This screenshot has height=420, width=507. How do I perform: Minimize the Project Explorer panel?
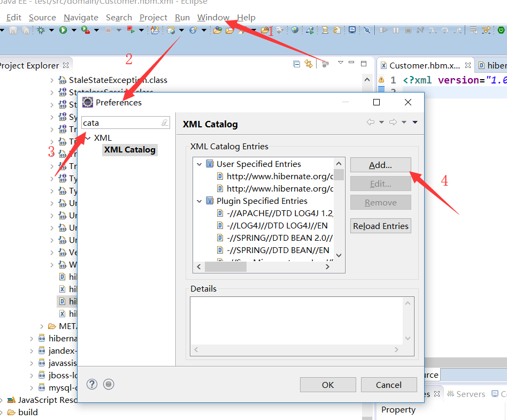tap(351, 62)
